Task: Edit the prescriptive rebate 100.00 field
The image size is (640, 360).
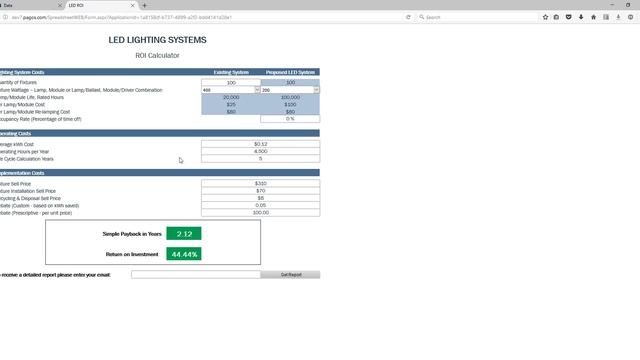Action: pos(260,213)
